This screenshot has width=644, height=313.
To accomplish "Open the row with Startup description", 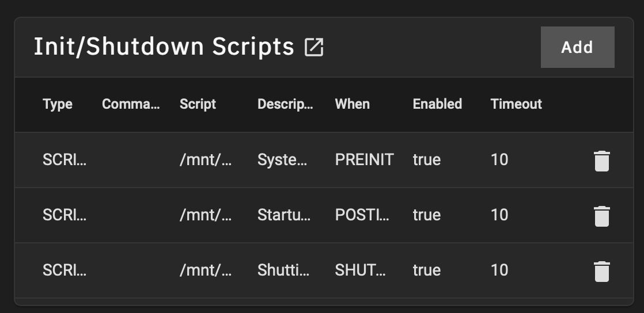I will tap(284, 215).
